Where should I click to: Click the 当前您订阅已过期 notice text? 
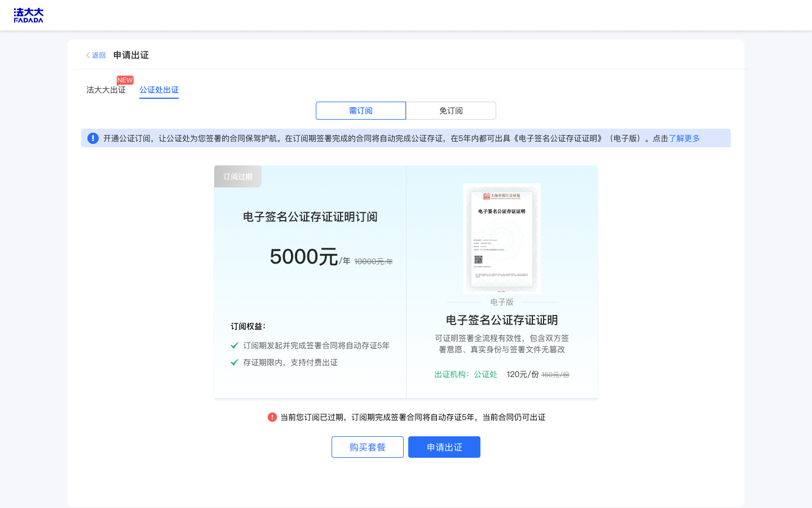click(413, 417)
